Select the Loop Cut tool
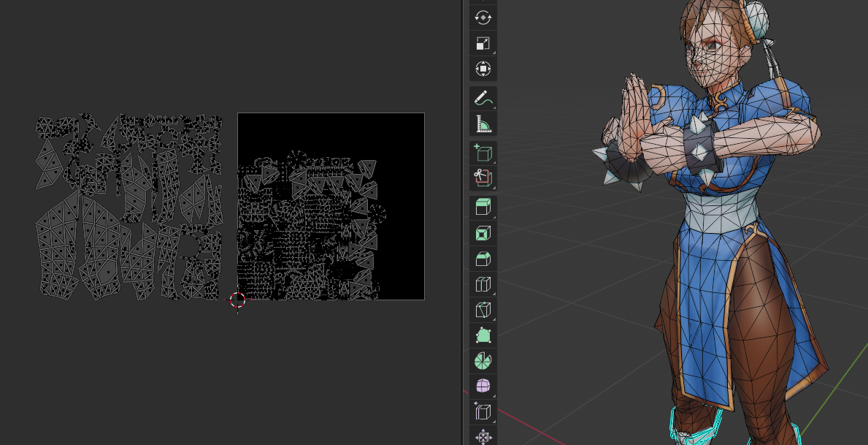Screen dimensions: 868x445 483,284
